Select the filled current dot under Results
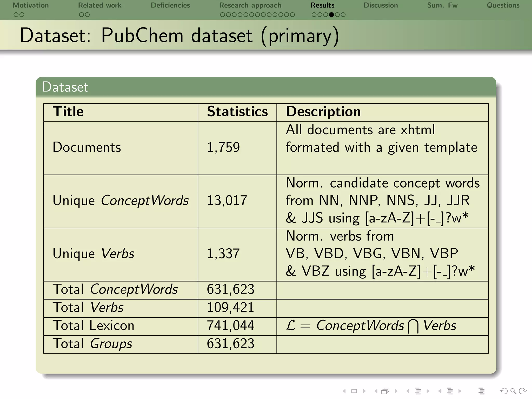 coord(331,15)
